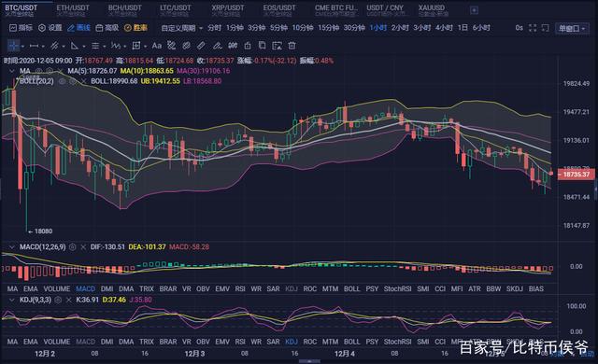Switch to the ETH/USDT tab
The height and width of the screenshot is (364, 598).
73,10
